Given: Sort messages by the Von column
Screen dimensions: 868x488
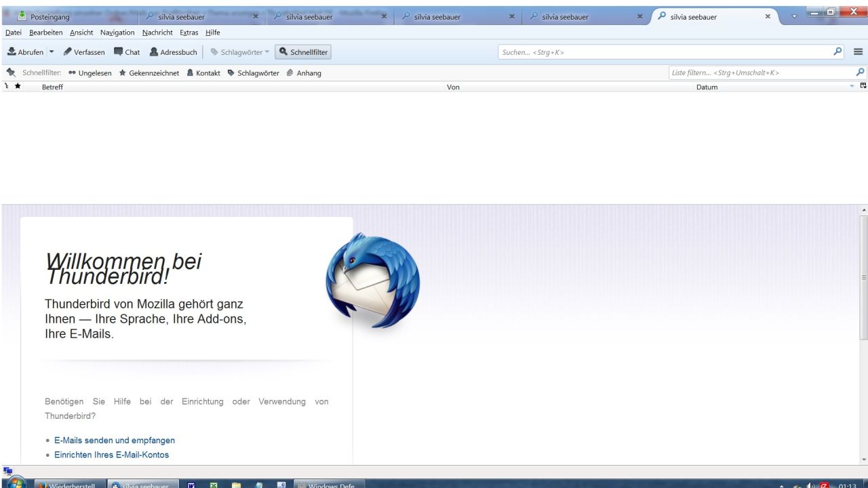Looking at the screenshot, I should point(570,87).
